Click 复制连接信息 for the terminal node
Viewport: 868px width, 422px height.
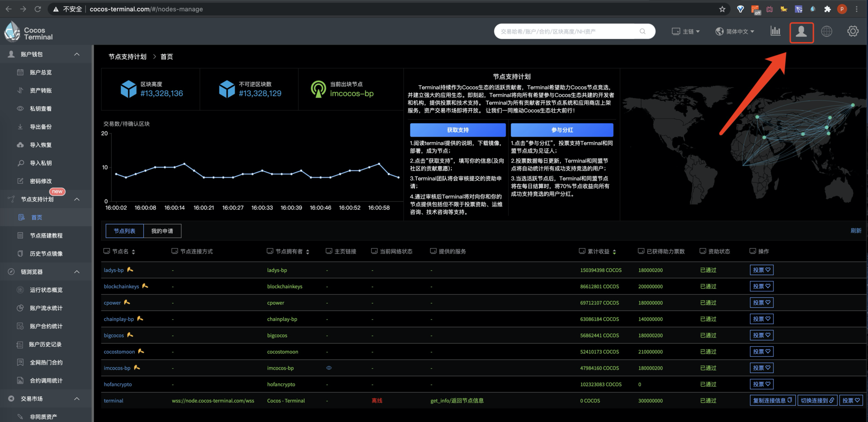pos(772,400)
